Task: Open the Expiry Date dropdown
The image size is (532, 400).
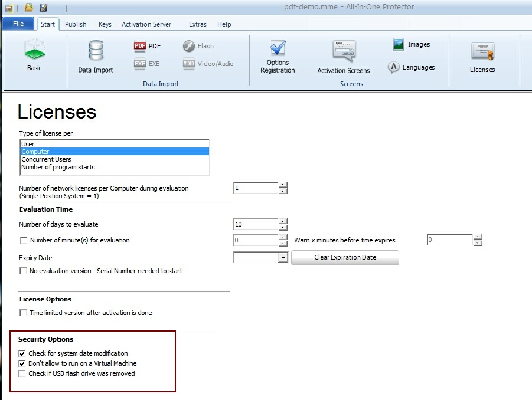Action: 283,258
